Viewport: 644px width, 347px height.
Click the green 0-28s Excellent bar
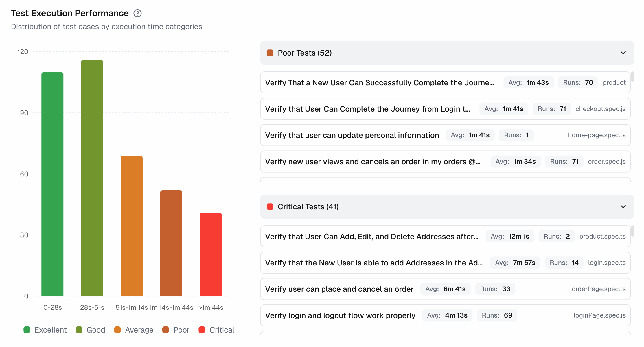52,184
